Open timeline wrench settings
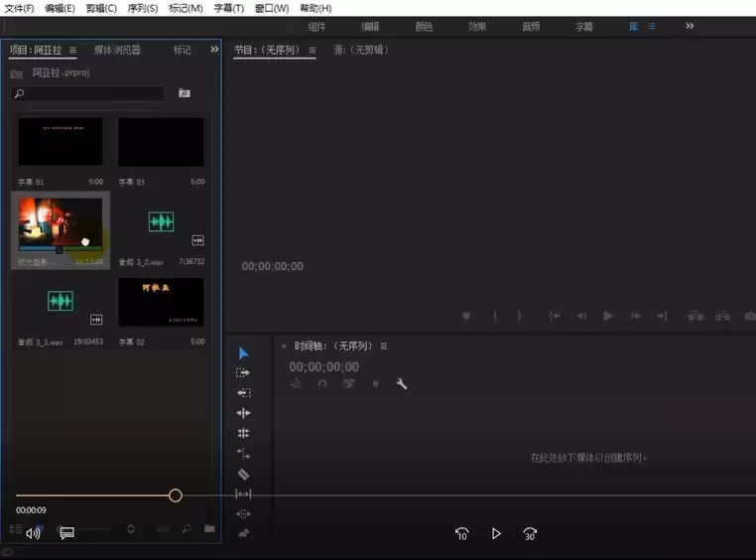Viewport: 756px width, 560px height. [x=402, y=384]
